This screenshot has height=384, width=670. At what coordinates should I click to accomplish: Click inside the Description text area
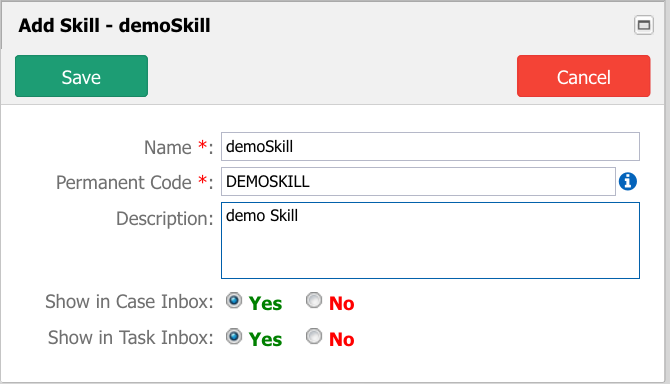point(430,240)
